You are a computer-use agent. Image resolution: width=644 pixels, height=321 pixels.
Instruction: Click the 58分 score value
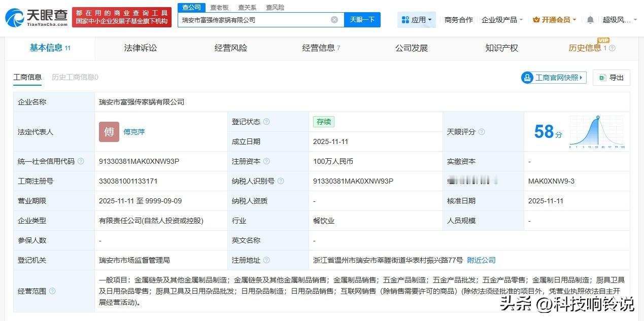click(548, 132)
